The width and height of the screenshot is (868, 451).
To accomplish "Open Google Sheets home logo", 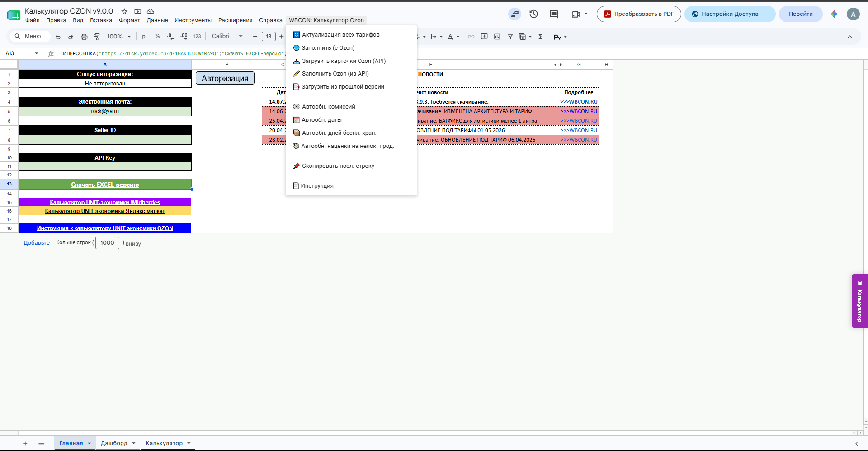I will tap(14, 15).
